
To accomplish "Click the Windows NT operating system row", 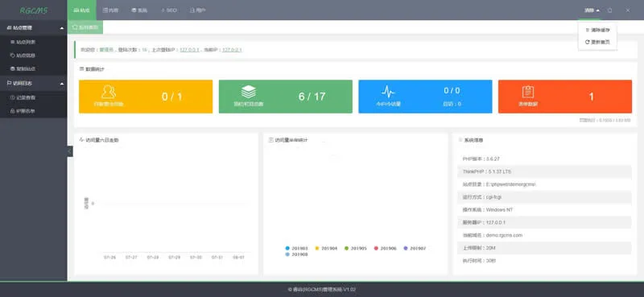I will 544,209.
